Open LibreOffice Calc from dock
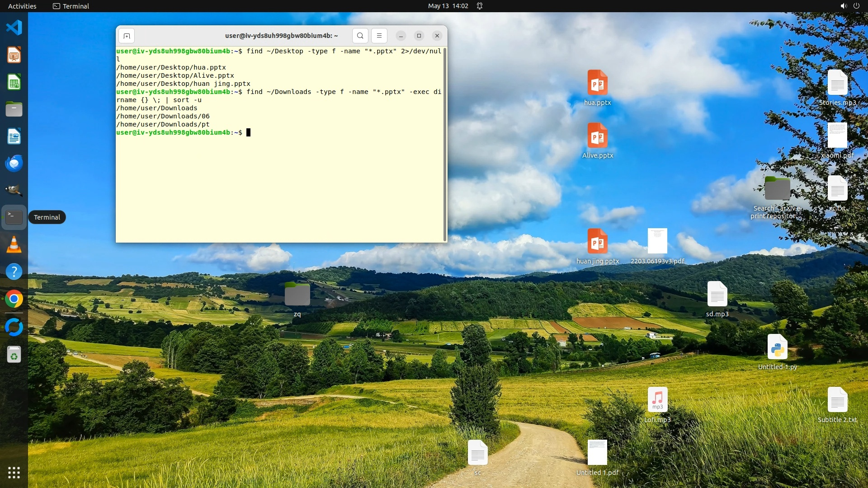 (x=14, y=82)
